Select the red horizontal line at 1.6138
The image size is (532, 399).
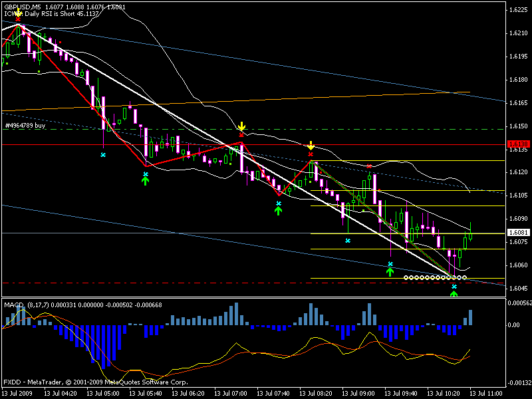coord(254,144)
